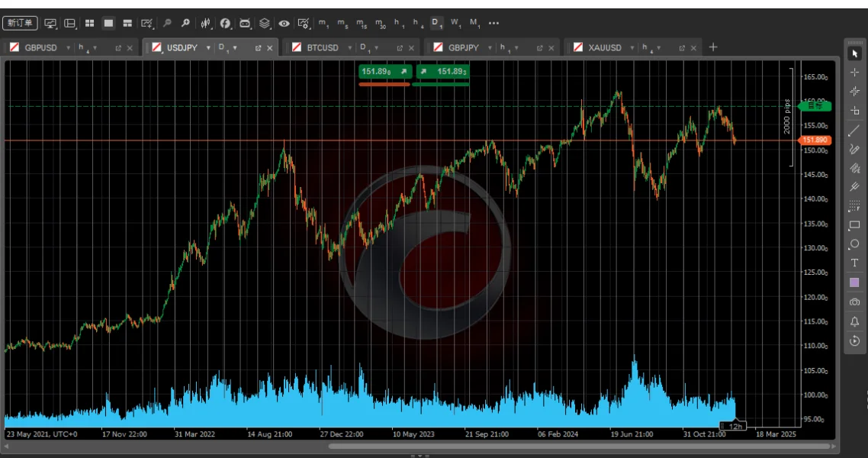Take a chart snapshot with camera icon

[854, 302]
